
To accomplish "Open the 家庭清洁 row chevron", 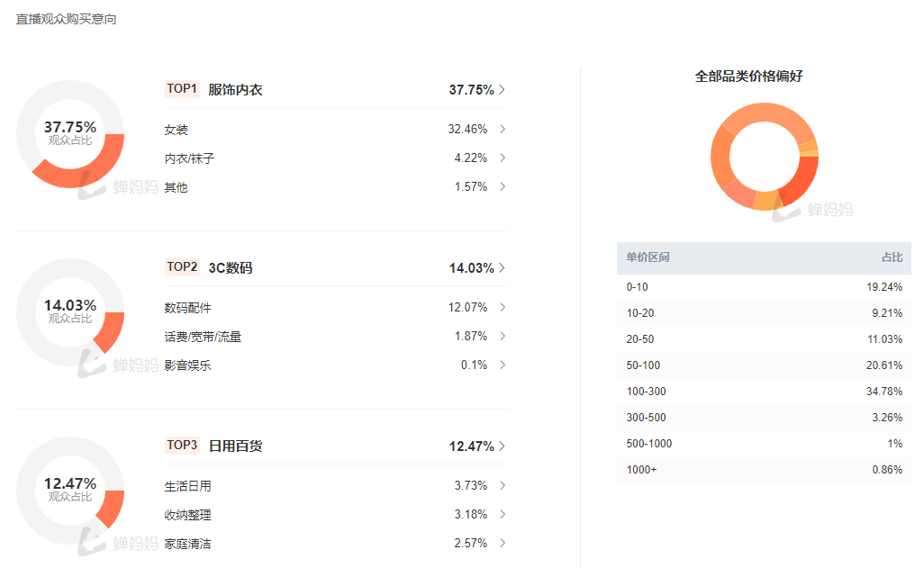I will (503, 544).
